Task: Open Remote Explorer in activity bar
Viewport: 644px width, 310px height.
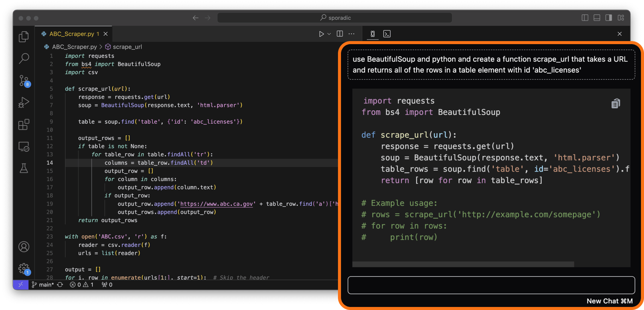Action: [24, 146]
